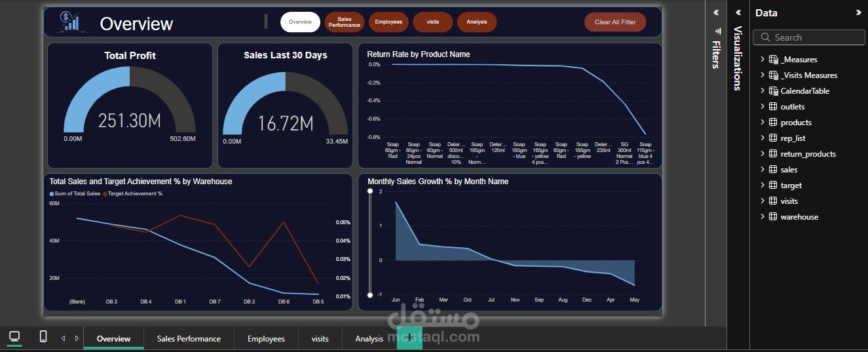
Task: Click the Monthly Sales Growth % chart title
Action: tap(438, 182)
